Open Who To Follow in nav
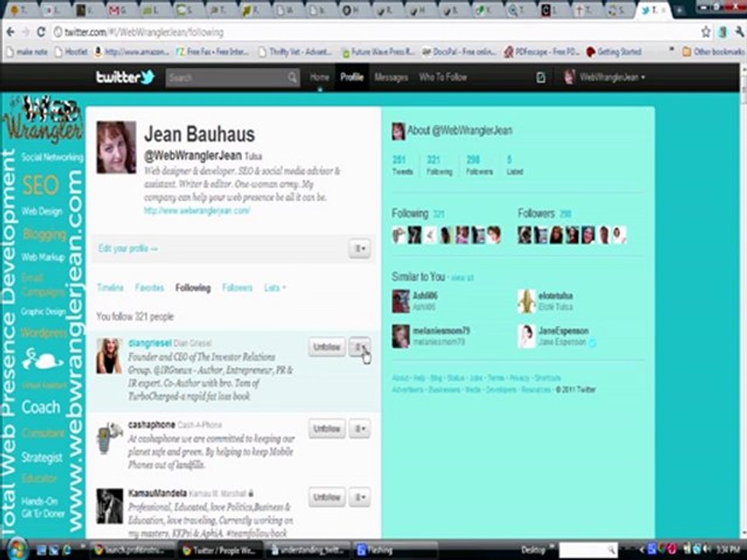This screenshot has width=747, height=560. (x=443, y=77)
